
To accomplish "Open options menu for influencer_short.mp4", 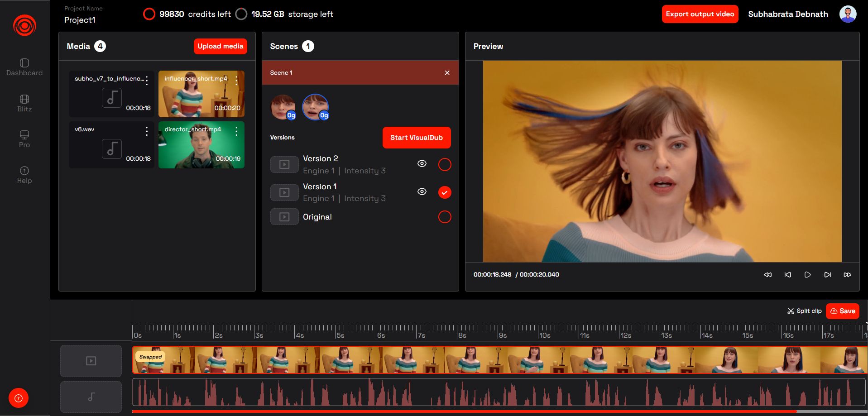I will pyautogui.click(x=236, y=81).
